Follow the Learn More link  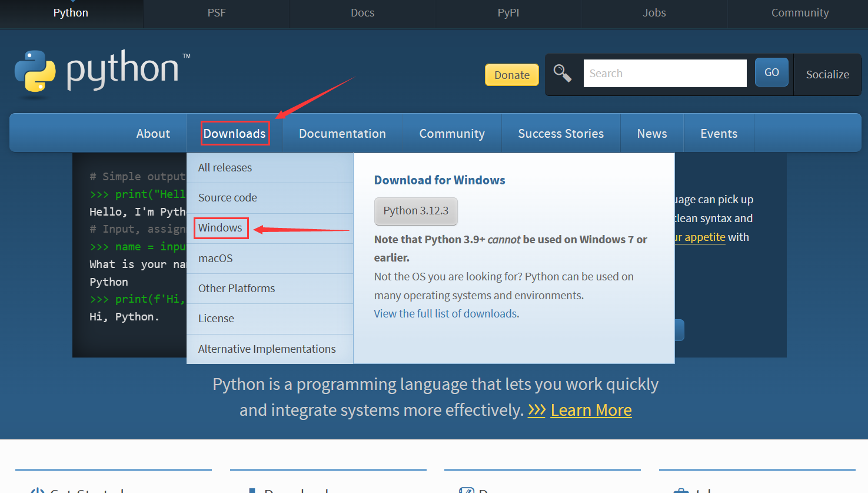click(x=591, y=410)
